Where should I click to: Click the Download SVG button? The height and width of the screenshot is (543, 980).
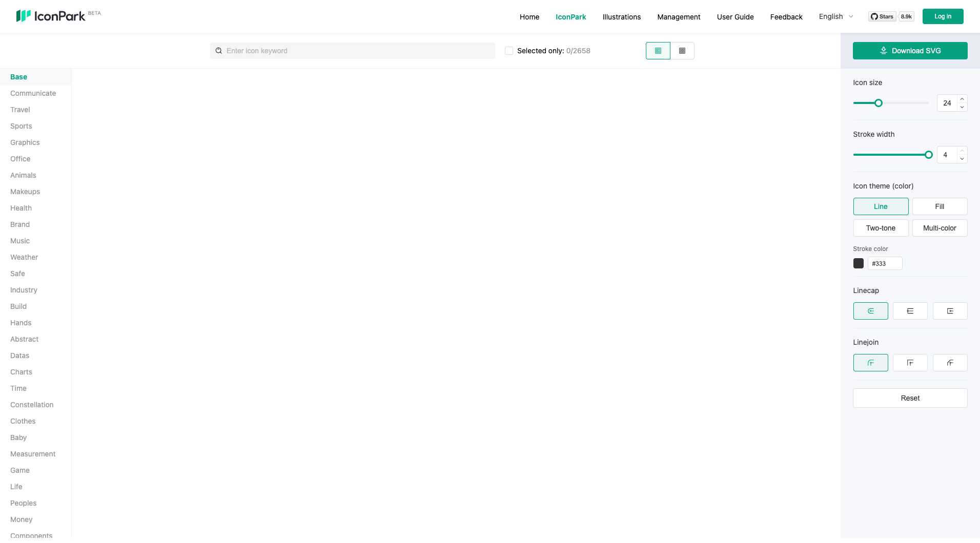click(x=910, y=50)
